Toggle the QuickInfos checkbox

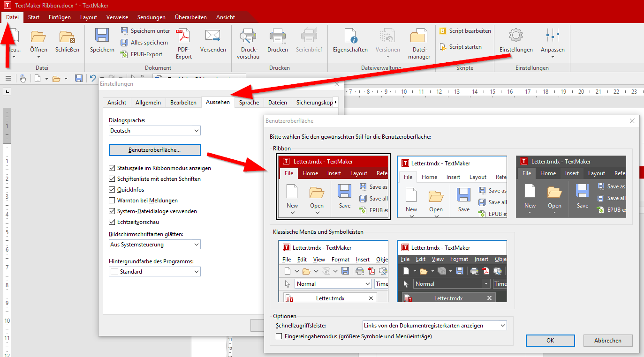click(x=112, y=190)
